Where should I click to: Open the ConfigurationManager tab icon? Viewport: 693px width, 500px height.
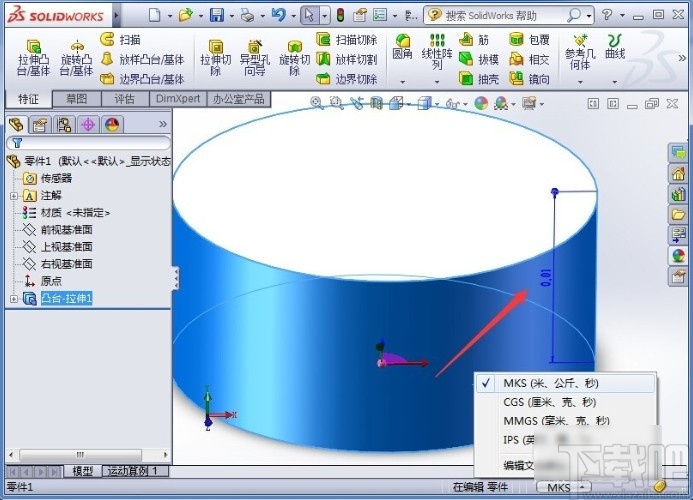[64, 125]
